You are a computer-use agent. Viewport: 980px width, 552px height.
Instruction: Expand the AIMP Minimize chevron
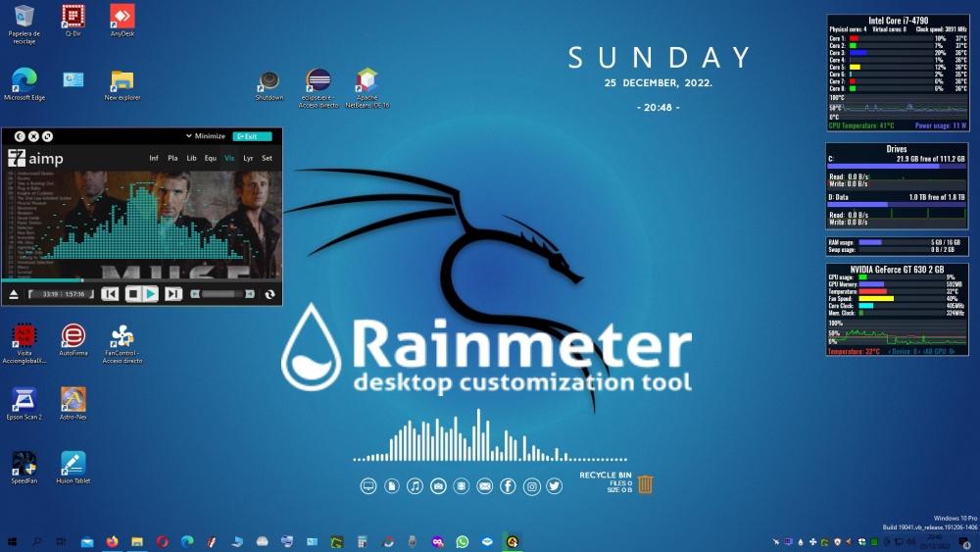click(189, 136)
